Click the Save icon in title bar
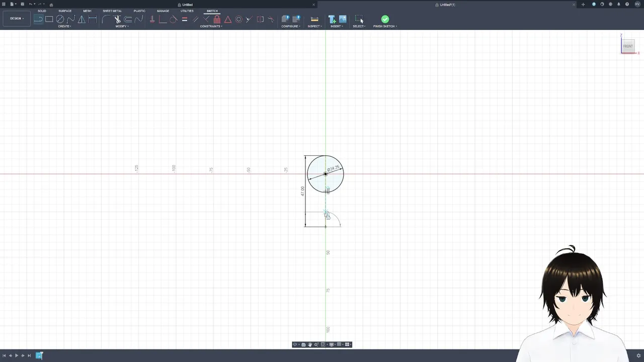644x362 pixels. click(22, 5)
